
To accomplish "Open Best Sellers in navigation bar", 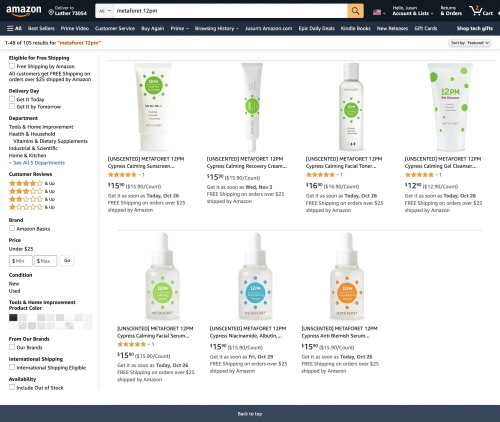I will (41, 29).
